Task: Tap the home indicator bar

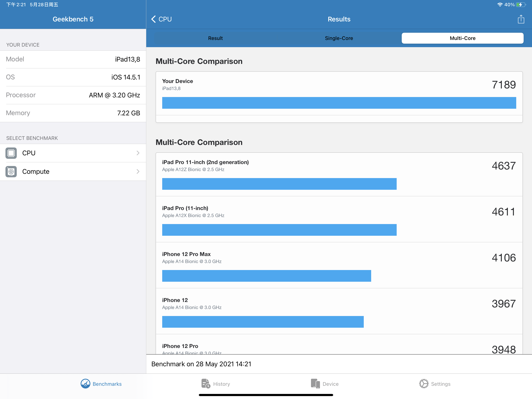Action: [x=266, y=395]
